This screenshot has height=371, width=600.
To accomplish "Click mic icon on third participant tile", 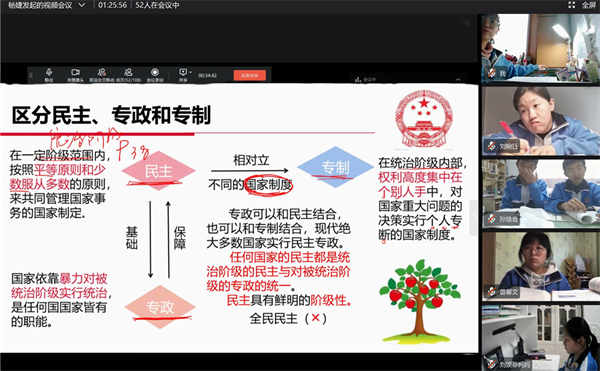I will tap(491, 219).
